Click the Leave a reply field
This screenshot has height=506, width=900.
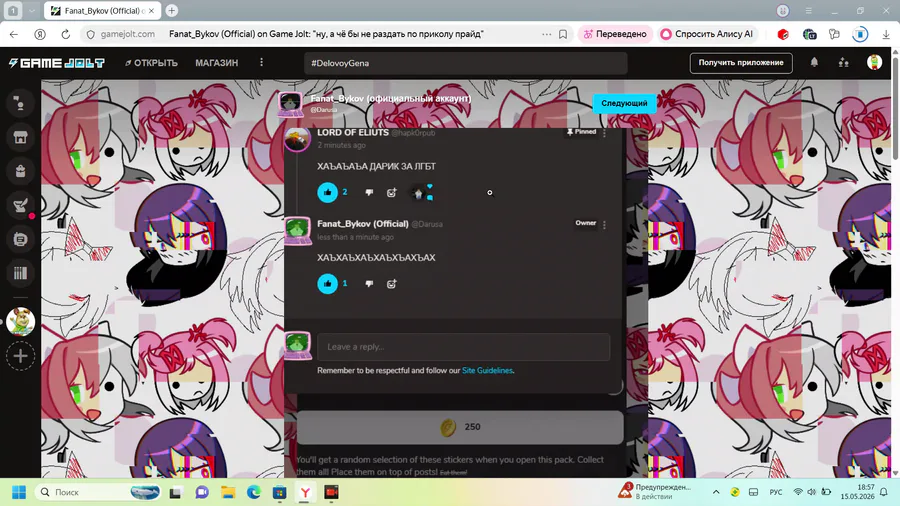[x=463, y=347]
